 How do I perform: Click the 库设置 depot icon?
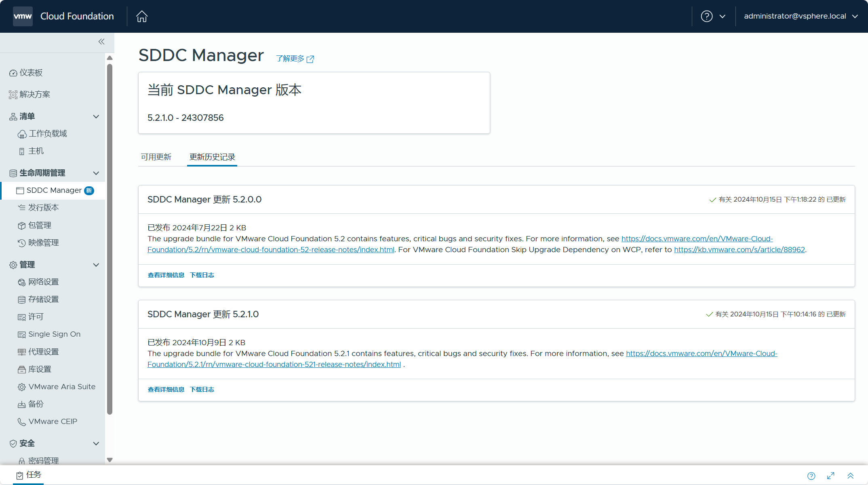[x=22, y=369]
